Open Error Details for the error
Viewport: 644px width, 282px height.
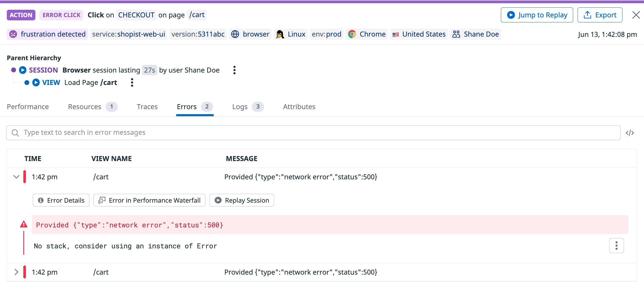[61, 200]
